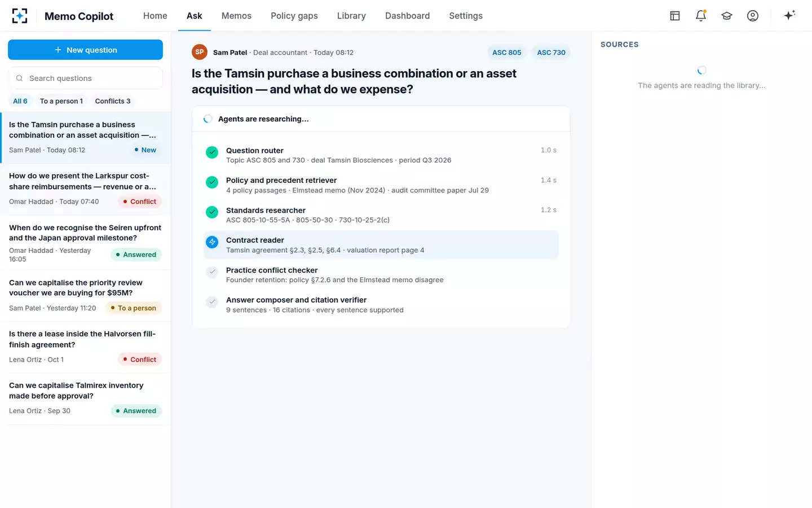Click the search magnifier icon
Image resolution: width=812 pixels, height=508 pixels.
pos(19,78)
